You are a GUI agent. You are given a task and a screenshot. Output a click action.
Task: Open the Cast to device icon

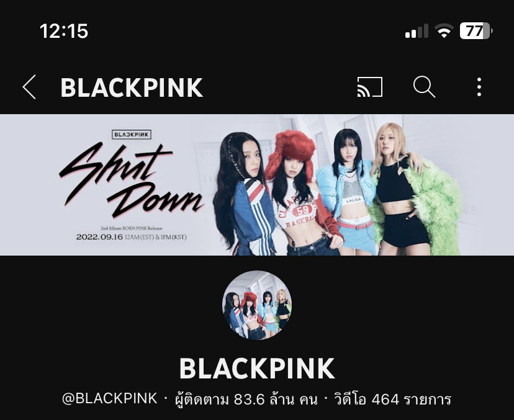point(370,87)
